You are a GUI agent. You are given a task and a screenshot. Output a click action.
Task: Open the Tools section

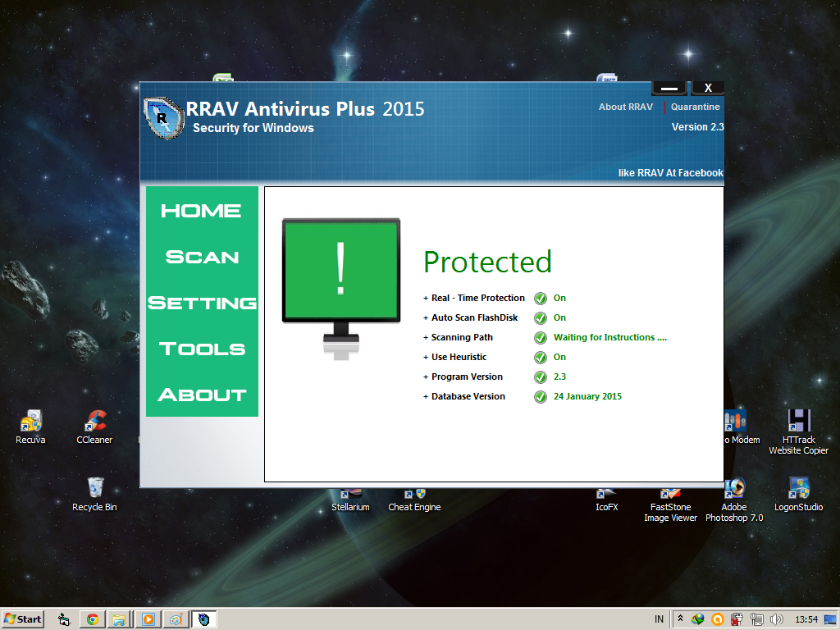tap(202, 348)
